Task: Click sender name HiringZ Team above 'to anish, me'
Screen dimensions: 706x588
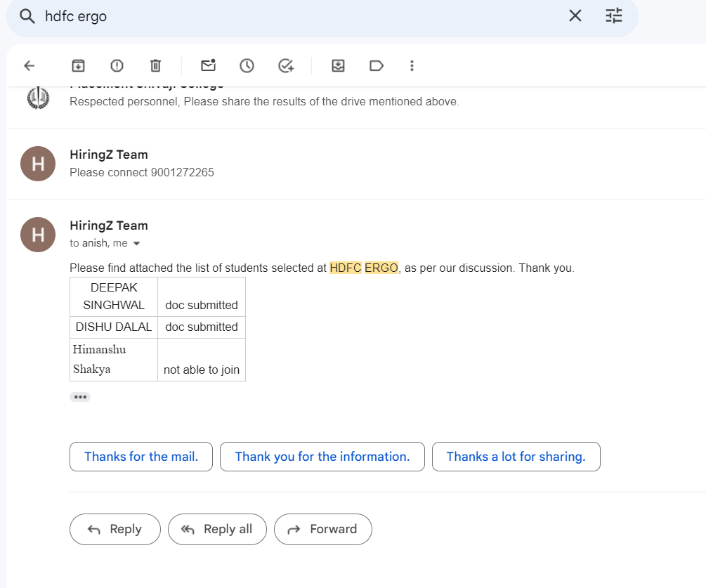Action: pos(108,226)
